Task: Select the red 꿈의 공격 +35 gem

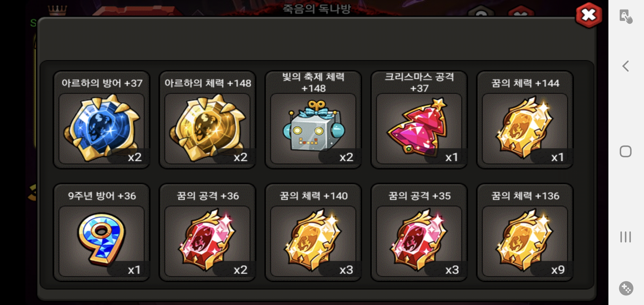Action: 419,241
